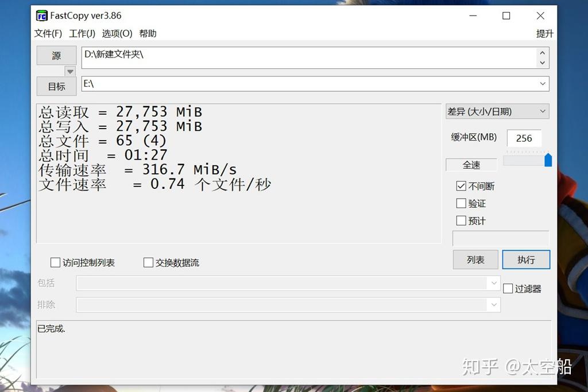Click the FastCopy icon in the title bar

[41, 15]
